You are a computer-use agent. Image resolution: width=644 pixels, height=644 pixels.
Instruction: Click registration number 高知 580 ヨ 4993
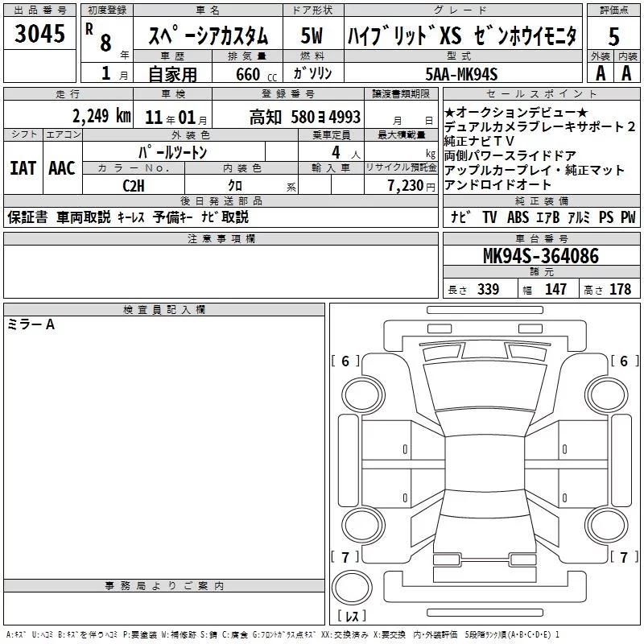tap(305, 118)
